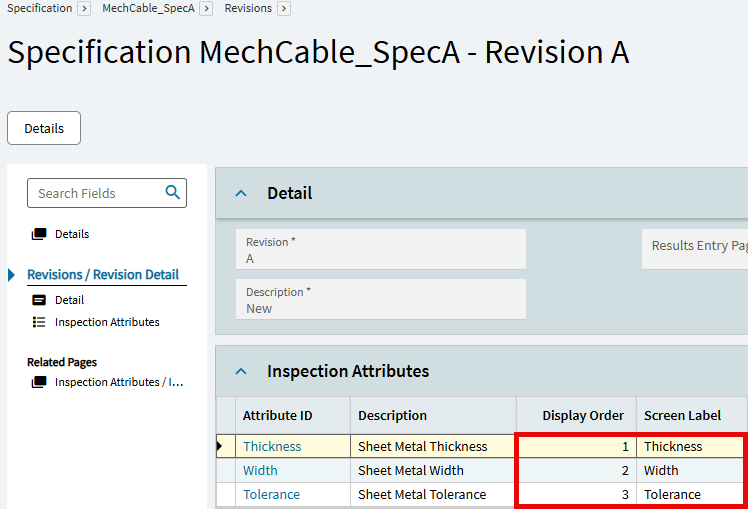The width and height of the screenshot is (748, 509).
Task: Click the Related Pages Inspection Attributes icon
Action: (x=39, y=382)
